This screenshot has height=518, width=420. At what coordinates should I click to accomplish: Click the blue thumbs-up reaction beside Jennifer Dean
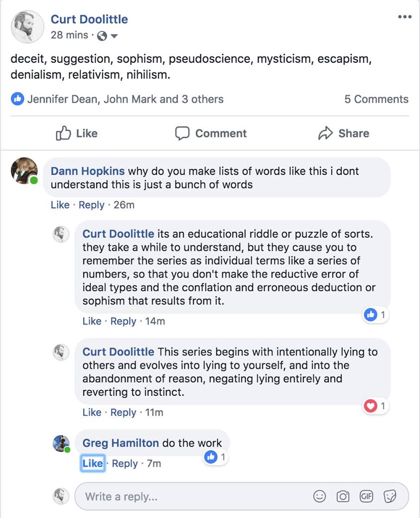click(17, 99)
